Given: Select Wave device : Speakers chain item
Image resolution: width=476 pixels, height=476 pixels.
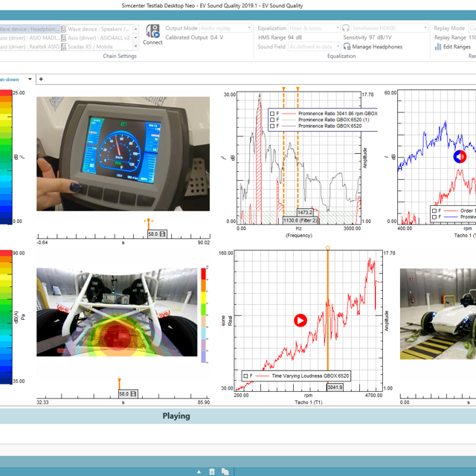Looking at the screenshot, I should point(97,29).
